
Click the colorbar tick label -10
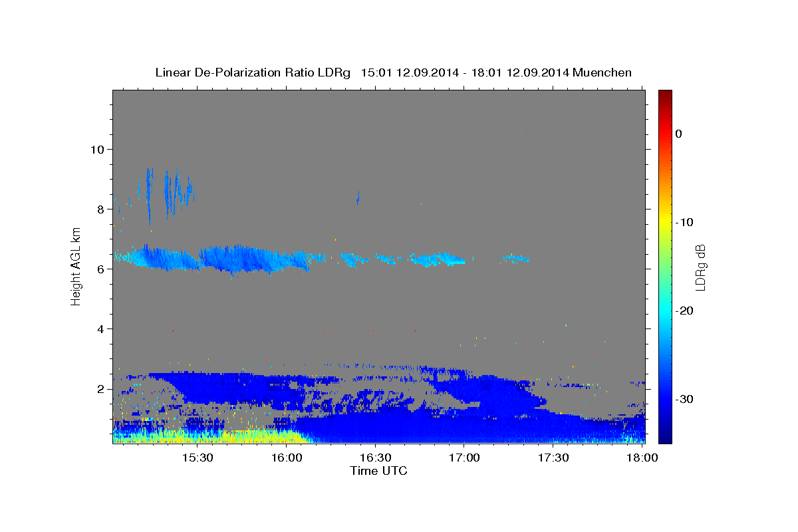pyautogui.click(x=684, y=222)
